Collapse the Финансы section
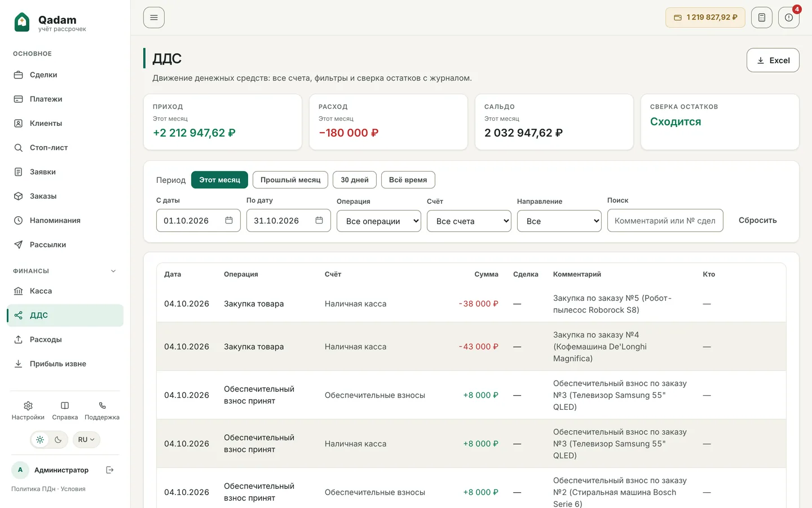812x508 pixels. pos(113,271)
